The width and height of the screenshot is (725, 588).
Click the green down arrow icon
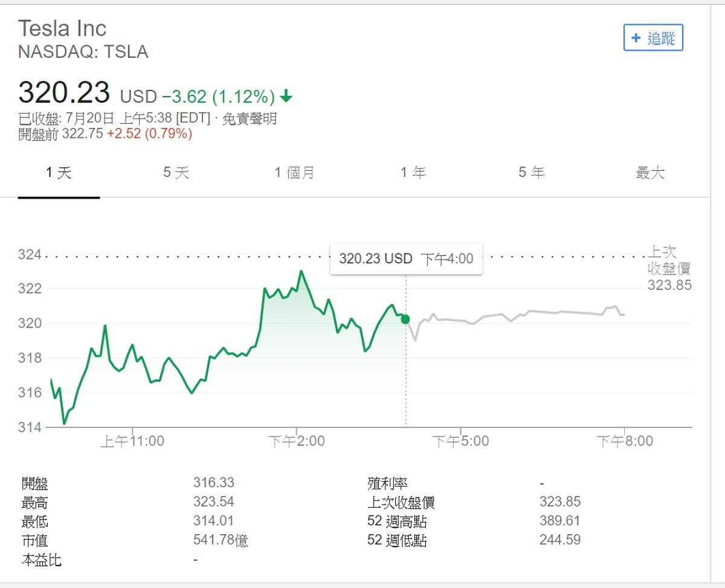(286, 96)
